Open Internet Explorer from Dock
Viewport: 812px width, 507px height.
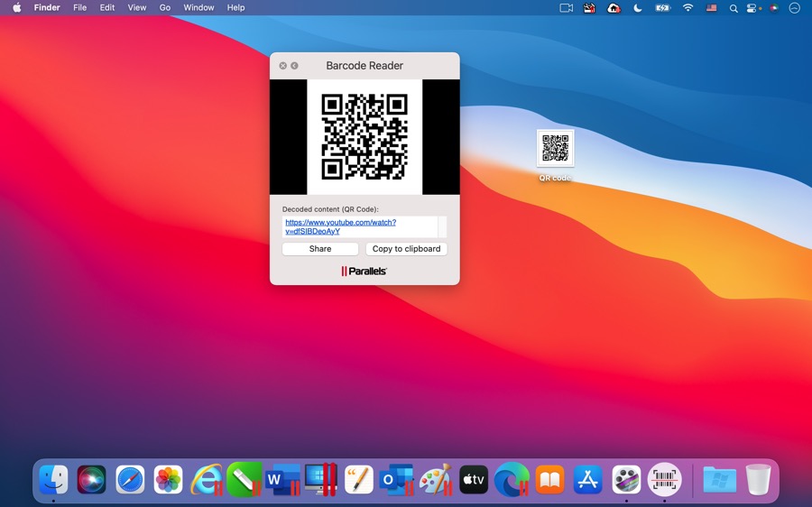pos(207,479)
